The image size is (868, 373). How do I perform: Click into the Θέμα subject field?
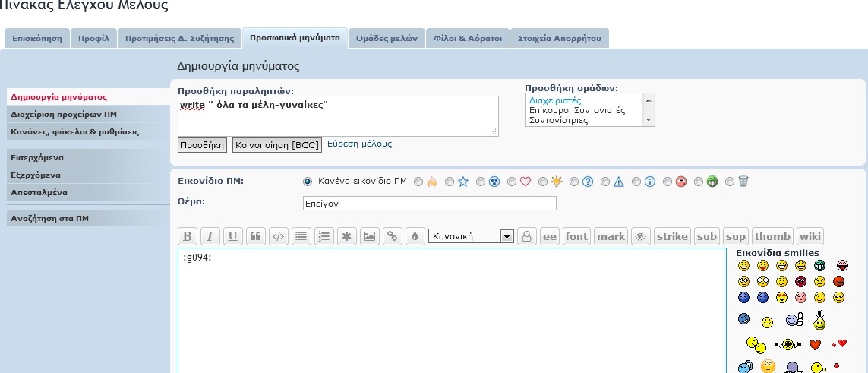point(429,203)
